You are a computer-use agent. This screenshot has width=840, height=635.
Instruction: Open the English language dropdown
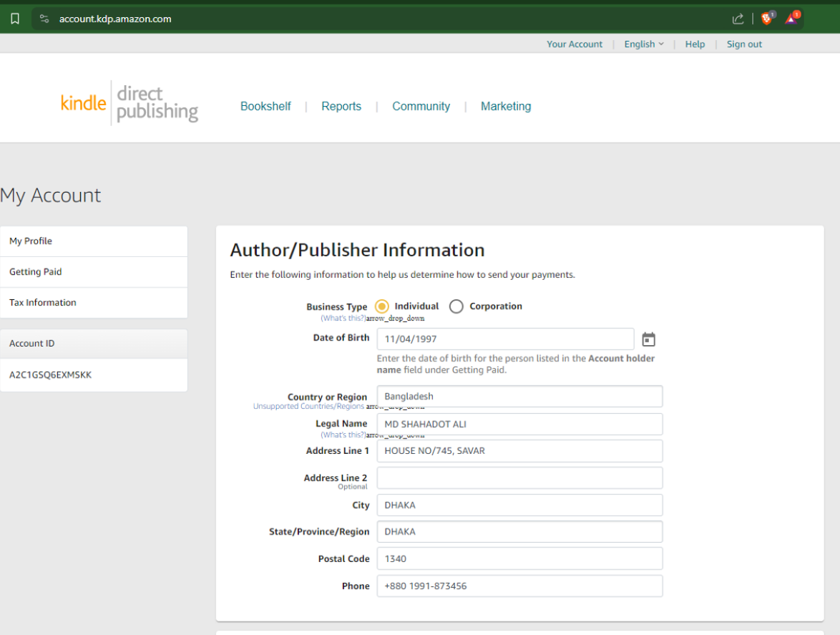pos(643,44)
